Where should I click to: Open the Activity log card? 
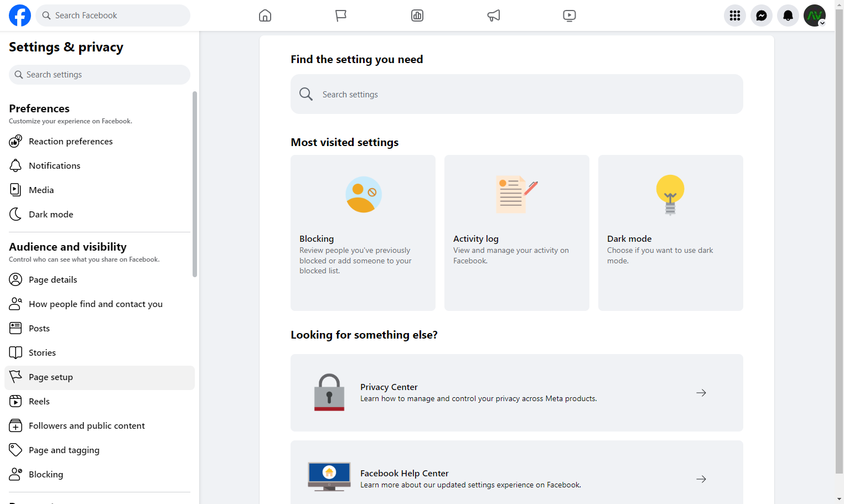click(x=517, y=233)
